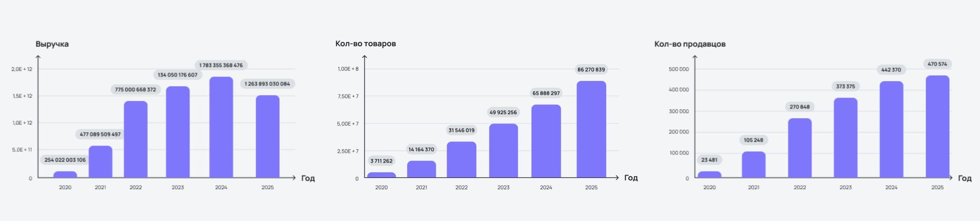The image size is (980, 221).
Task: Select the Кол-во продавцов chart title
Action: coord(690,44)
